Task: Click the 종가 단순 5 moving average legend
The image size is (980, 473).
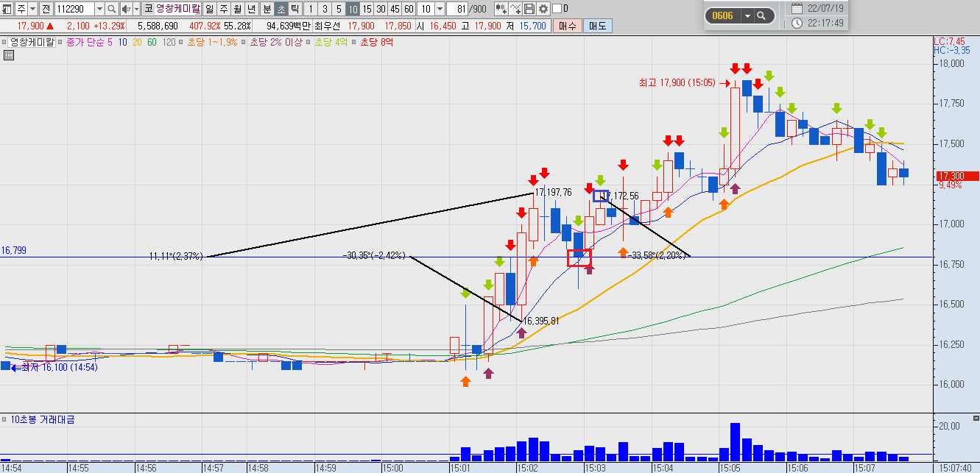Action: (x=89, y=42)
